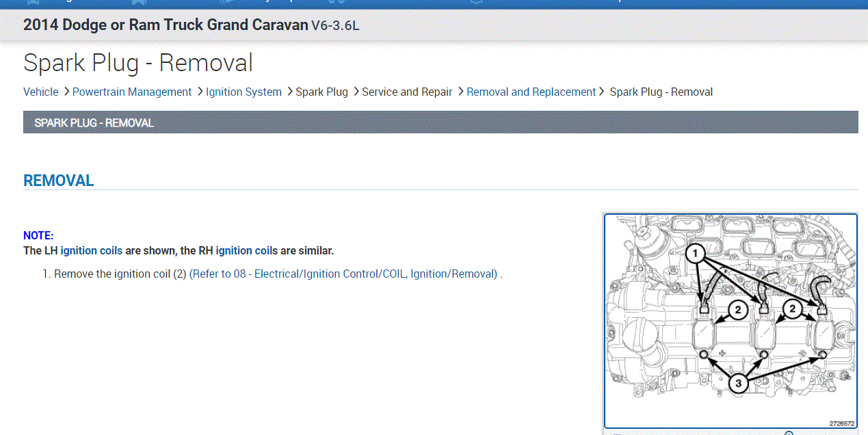Viewport: 868px width, 435px height.
Task: Enlarge the ignition coil engine diagram
Action: [731, 321]
